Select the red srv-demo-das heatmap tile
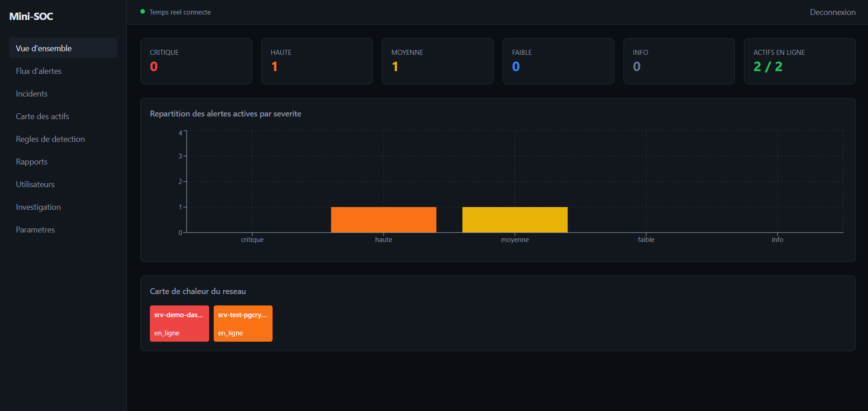Image resolution: width=868 pixels, height=411 pixels. click(179, 324)
